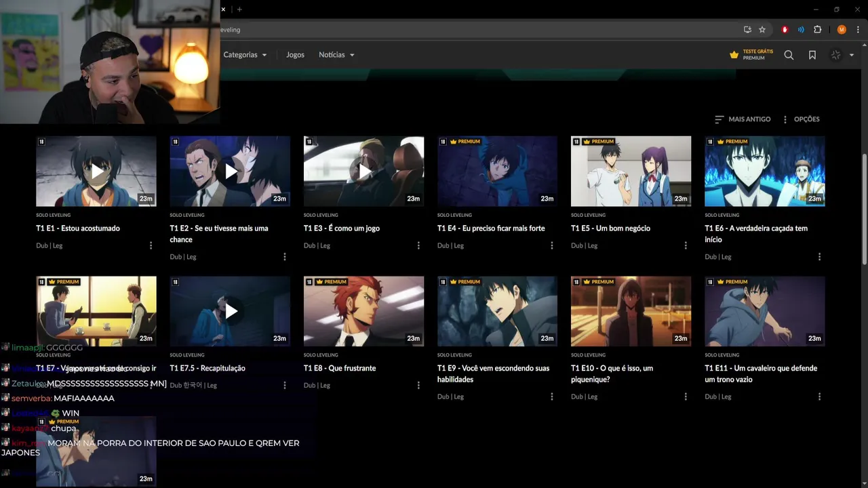Open more options for T1 E3
The height and width of the screenshot is (488, 868).
coord(418,245)
